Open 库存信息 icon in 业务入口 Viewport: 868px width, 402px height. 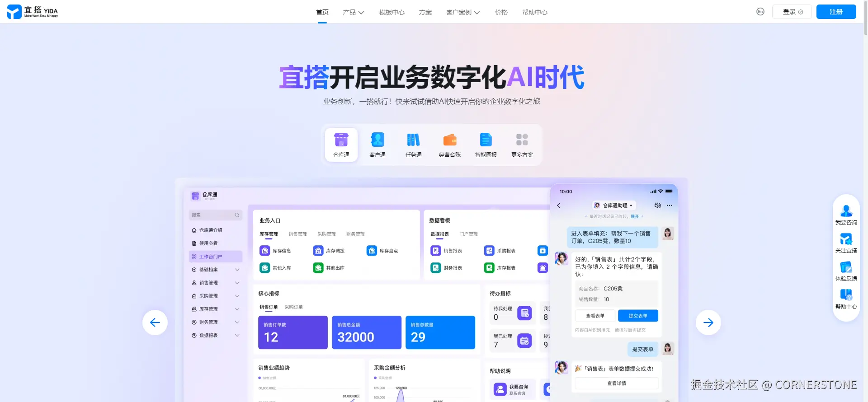point(265,251)
